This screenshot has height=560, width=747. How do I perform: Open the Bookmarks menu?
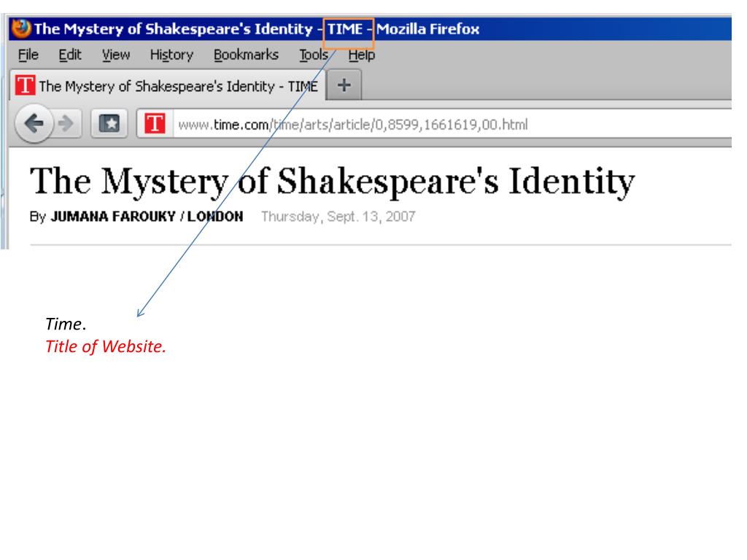pos(246,55)
